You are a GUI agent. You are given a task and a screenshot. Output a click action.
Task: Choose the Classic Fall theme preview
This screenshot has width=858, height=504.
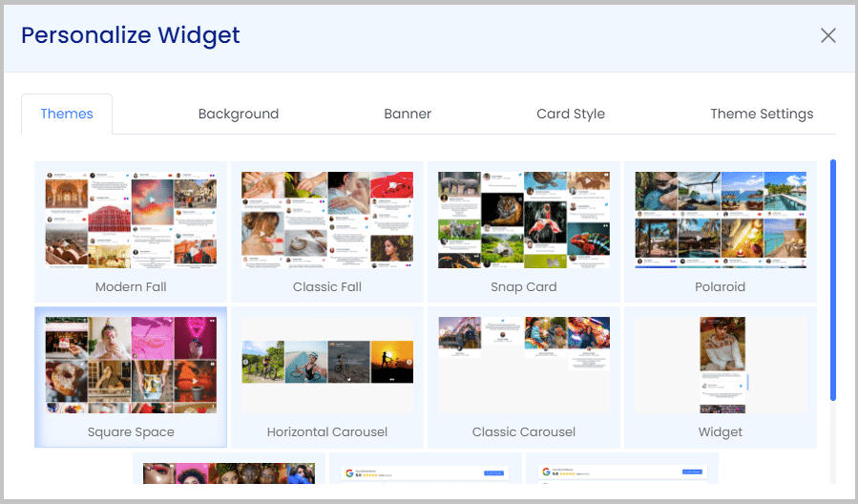[327, 220]
